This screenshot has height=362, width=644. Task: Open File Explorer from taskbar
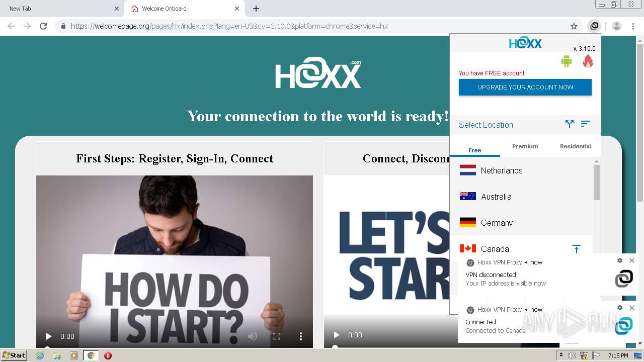coord(57,355)
